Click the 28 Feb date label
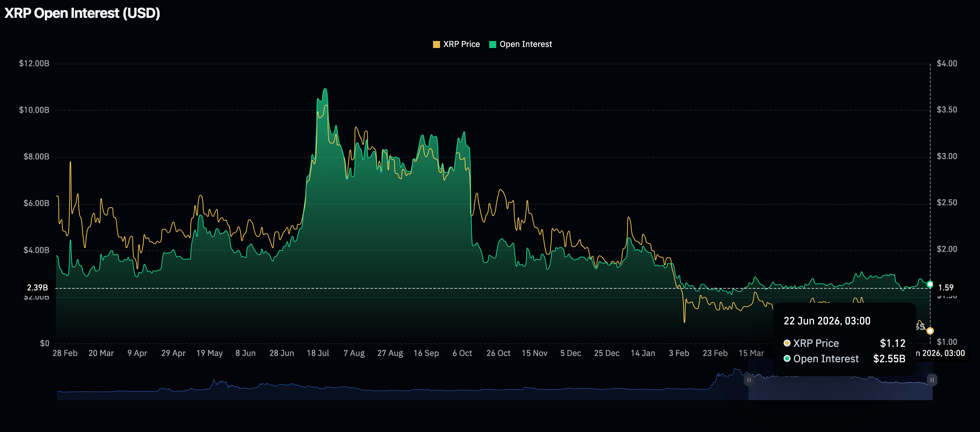The width and height of the screenshot is (980, 432). [x=65, y=353]
